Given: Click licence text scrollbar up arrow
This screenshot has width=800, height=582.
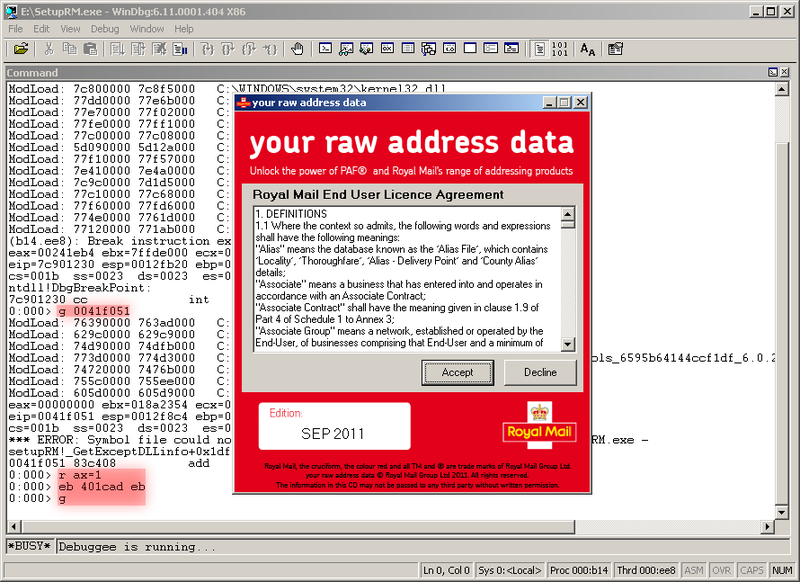Looking at the screenshot, I should [568, 214].
